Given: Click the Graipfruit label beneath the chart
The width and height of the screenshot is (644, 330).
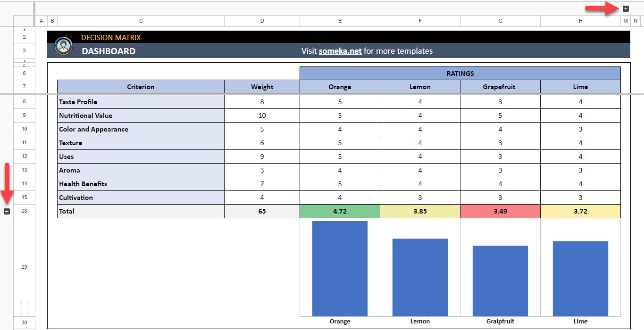Looking at the screenshot, I should click(x=500, y=321).
